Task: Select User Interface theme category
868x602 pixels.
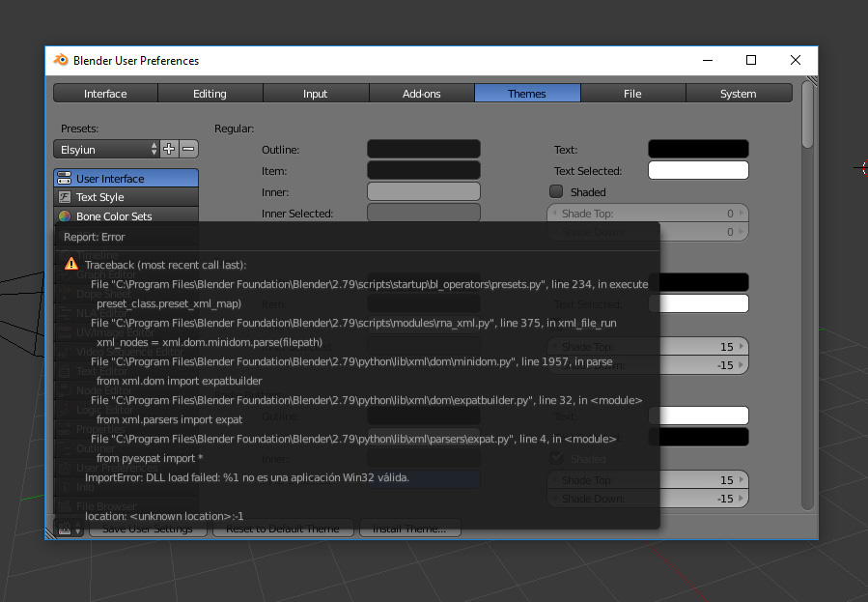Action: (x=126, y=179)
